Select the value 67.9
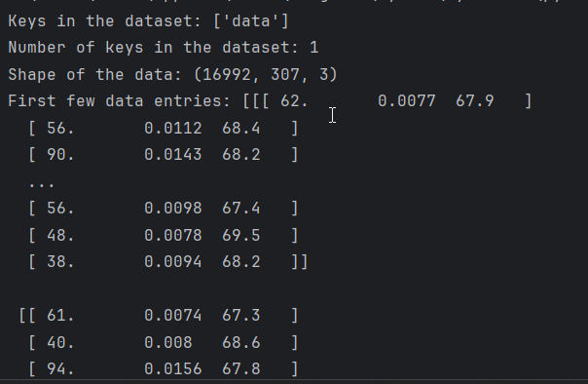Image resolution: width=588 pixels, height=384 pixels. click(475, 101)
